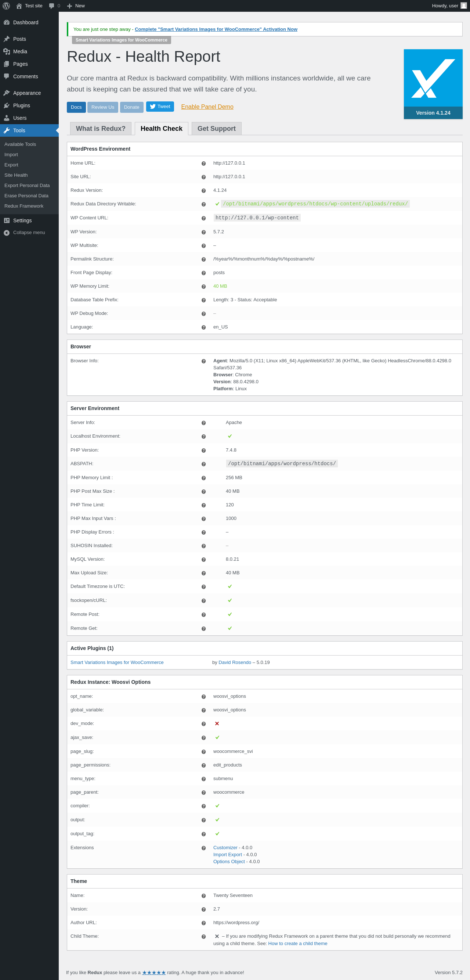The width and height of the screenshot is (470, 980).
Task: Click help icon beside PHP Version
Action: pos(203,450)
